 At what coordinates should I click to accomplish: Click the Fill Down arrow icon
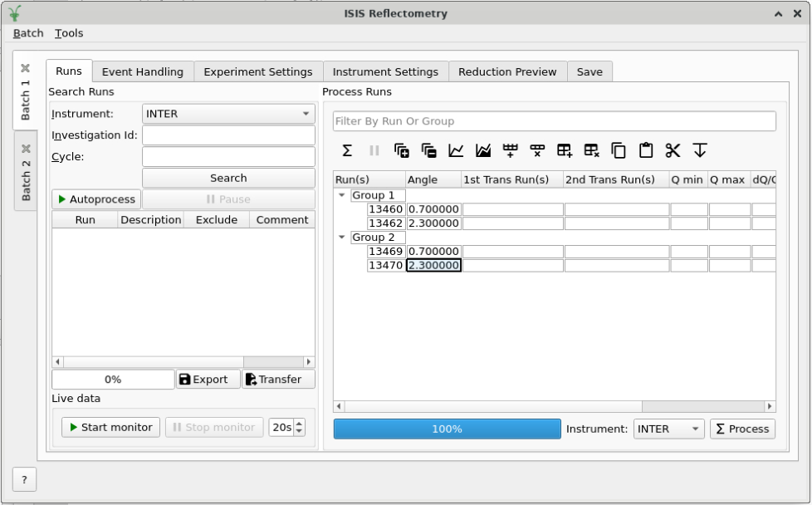coord(700,150)
